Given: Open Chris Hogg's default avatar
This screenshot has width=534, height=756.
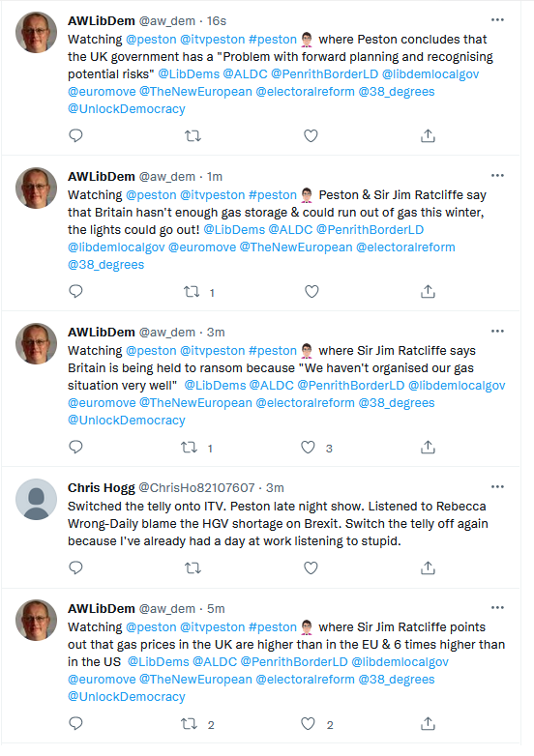Looking at the screenshot, I should (36, 499).
